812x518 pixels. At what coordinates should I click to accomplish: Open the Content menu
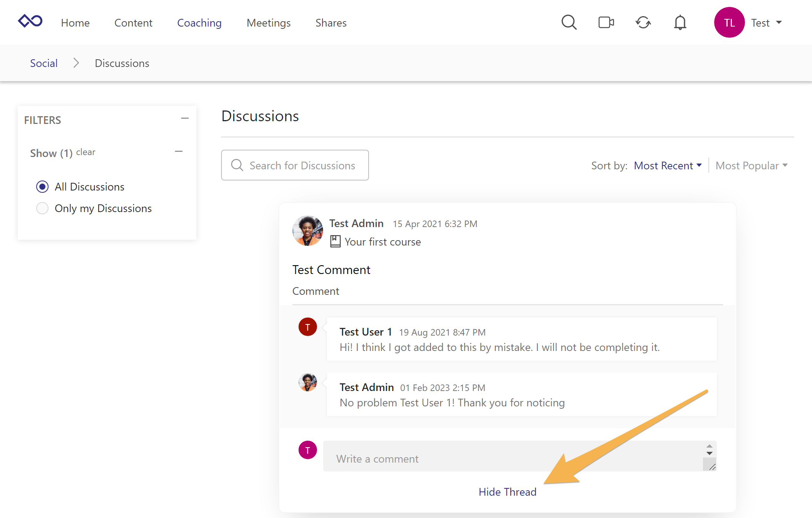[x=133, y=23]
